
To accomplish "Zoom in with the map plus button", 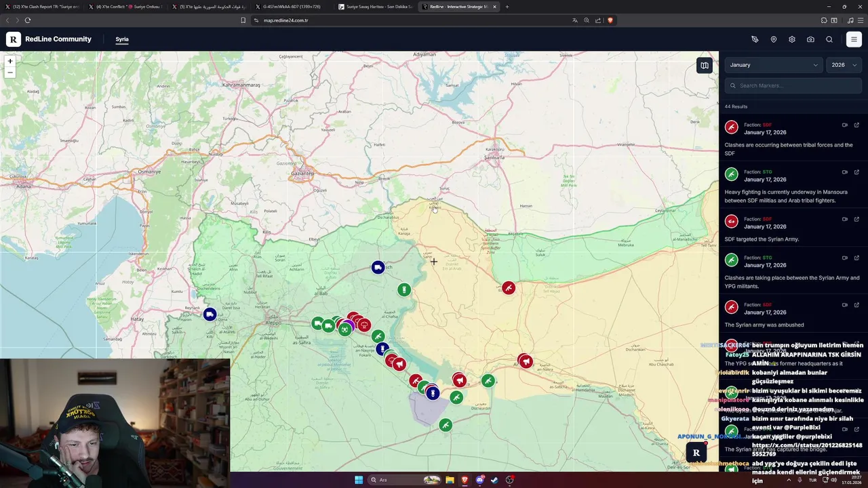I will point(10,61).
